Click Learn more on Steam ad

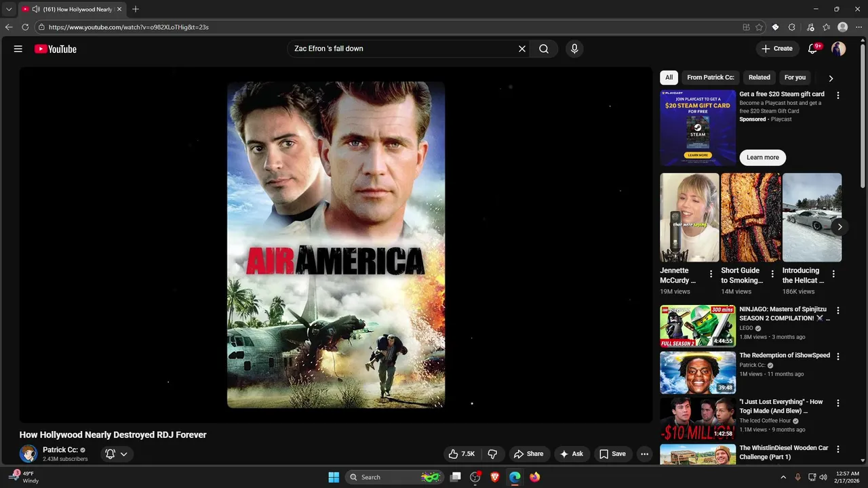coord(763,157)
